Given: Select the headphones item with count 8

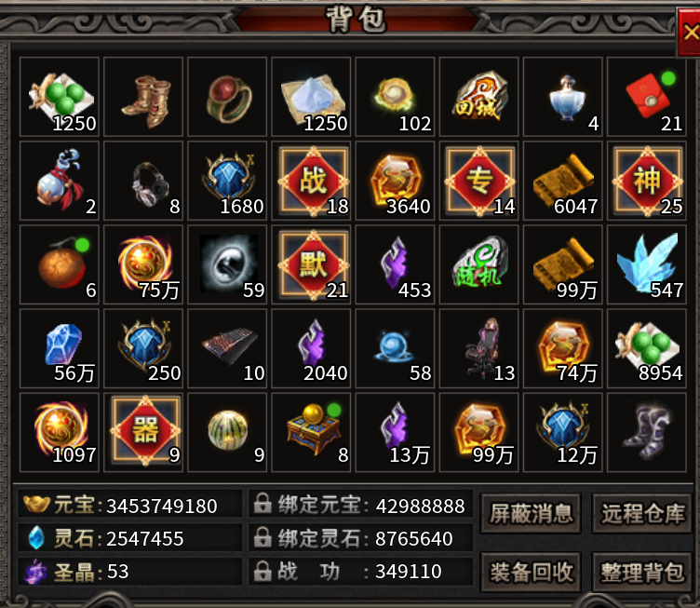Looking at the screenshot, I should (x=143, y=181).
